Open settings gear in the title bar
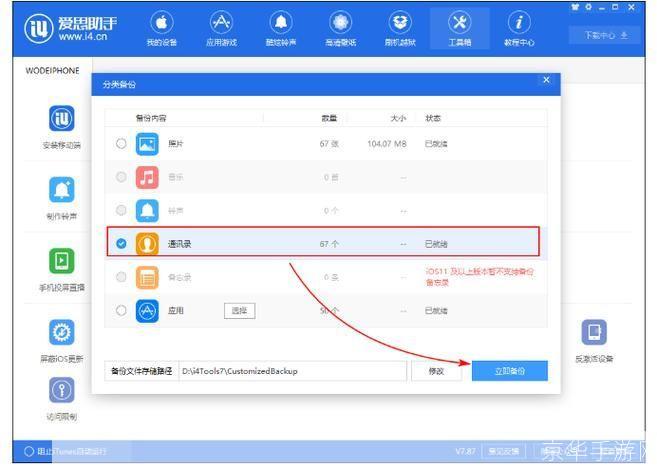 (x=588, y=7)
